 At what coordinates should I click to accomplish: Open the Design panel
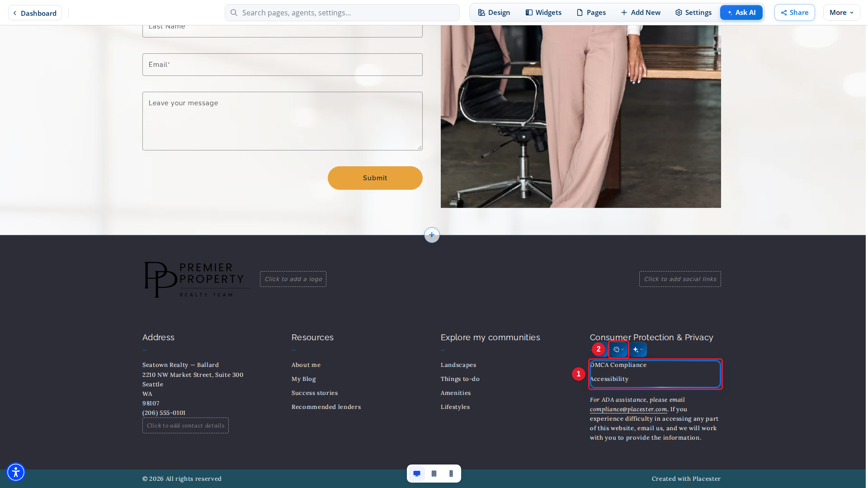point(494,13)
